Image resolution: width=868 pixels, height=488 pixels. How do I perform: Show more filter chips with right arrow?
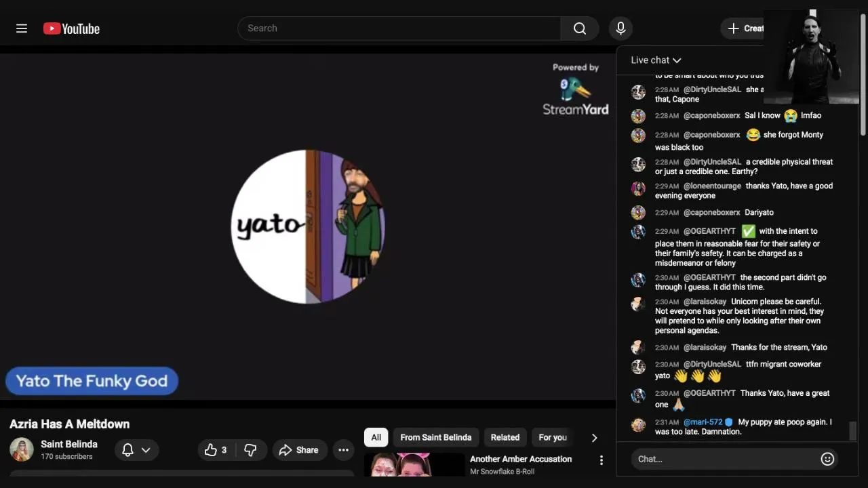tap(594, 438)
